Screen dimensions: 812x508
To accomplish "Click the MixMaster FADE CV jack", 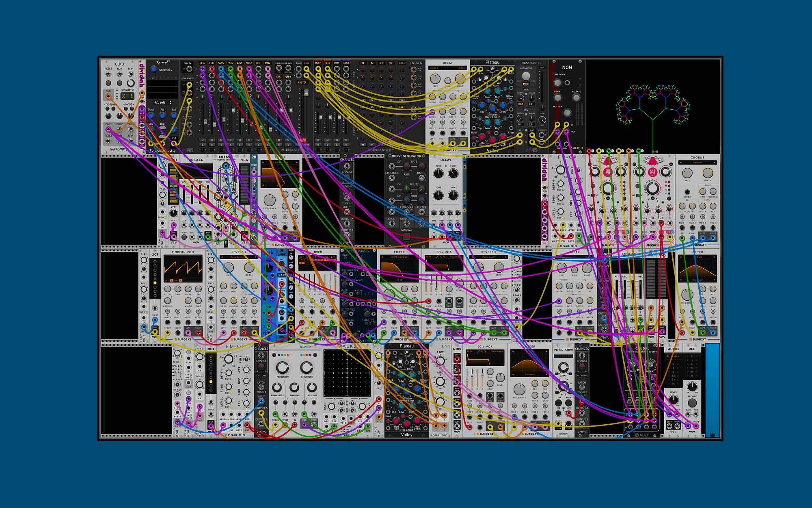I will [189, 69].
